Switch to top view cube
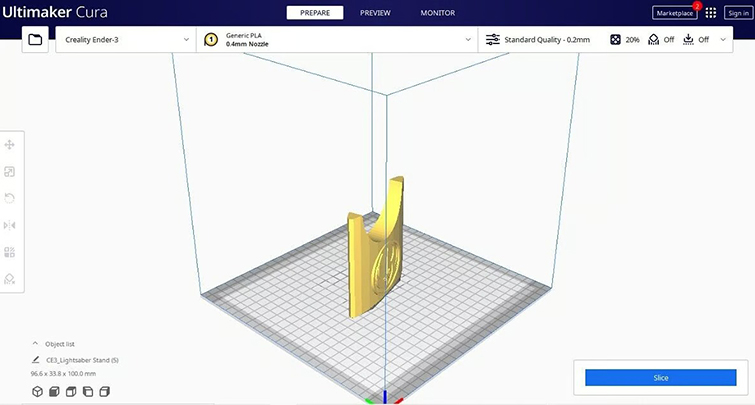This screenshot has height=405, width=755. 71,392
